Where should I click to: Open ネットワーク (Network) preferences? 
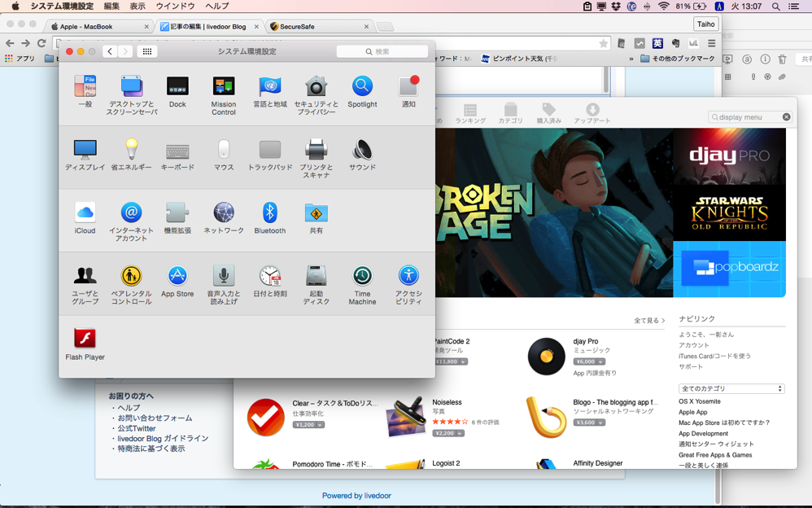click(x=224, y=217)
